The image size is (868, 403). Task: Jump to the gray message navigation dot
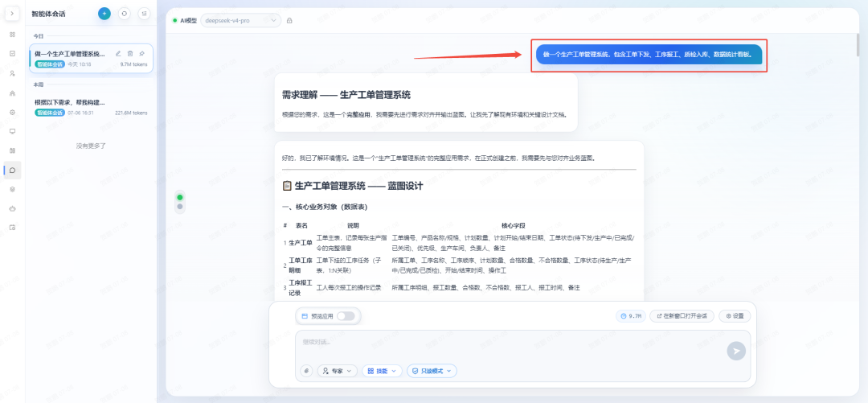click(179, 207)
